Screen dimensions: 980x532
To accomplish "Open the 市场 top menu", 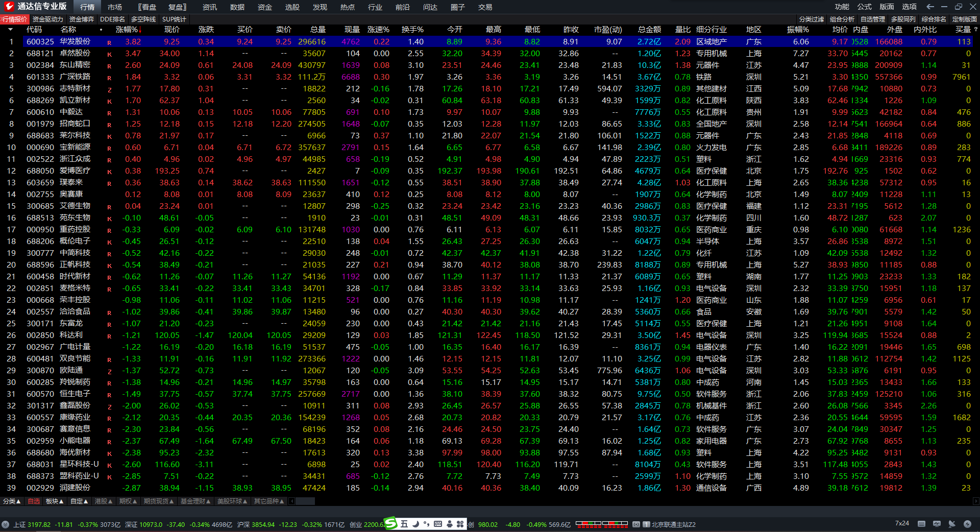I will [115, 7].
